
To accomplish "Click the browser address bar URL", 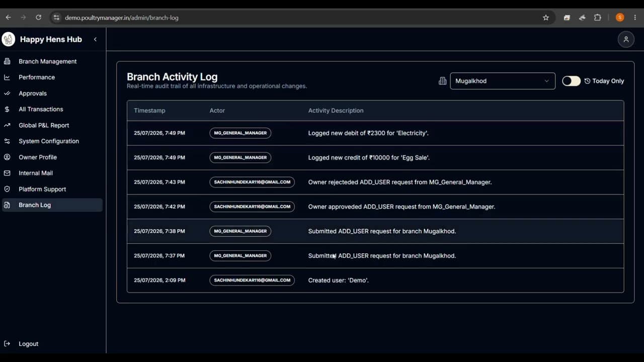I will tap(122, 18).
